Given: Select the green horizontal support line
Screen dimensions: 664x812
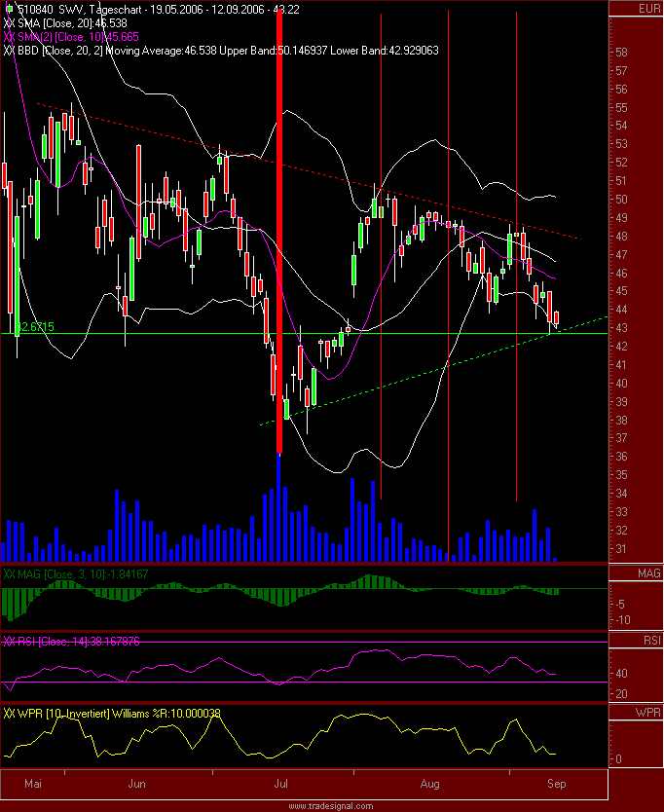Looking at the screenshot, I should (x=304, y=334).
